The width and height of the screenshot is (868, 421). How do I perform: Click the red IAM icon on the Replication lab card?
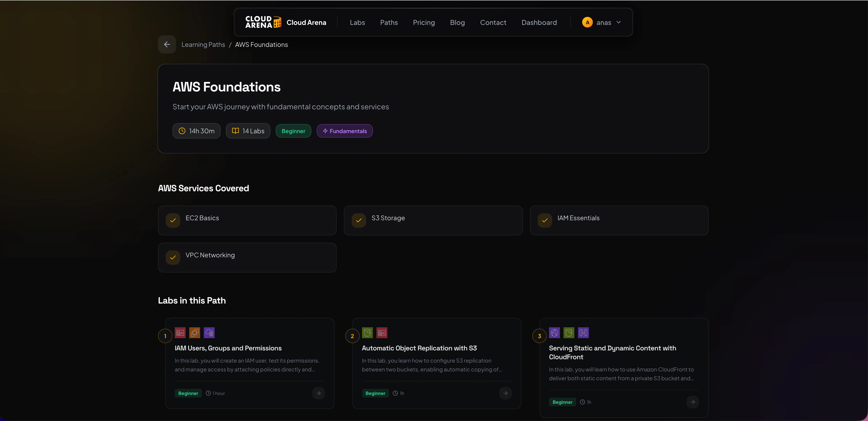tap(382, 333)
